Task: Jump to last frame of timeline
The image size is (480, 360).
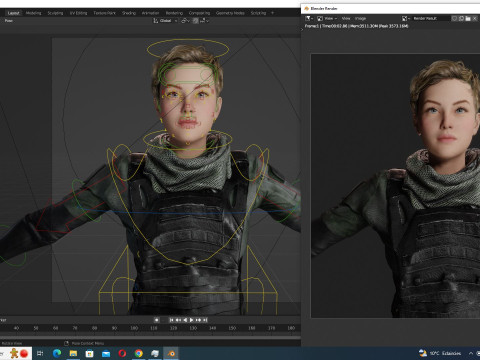Action: point(205,320)
